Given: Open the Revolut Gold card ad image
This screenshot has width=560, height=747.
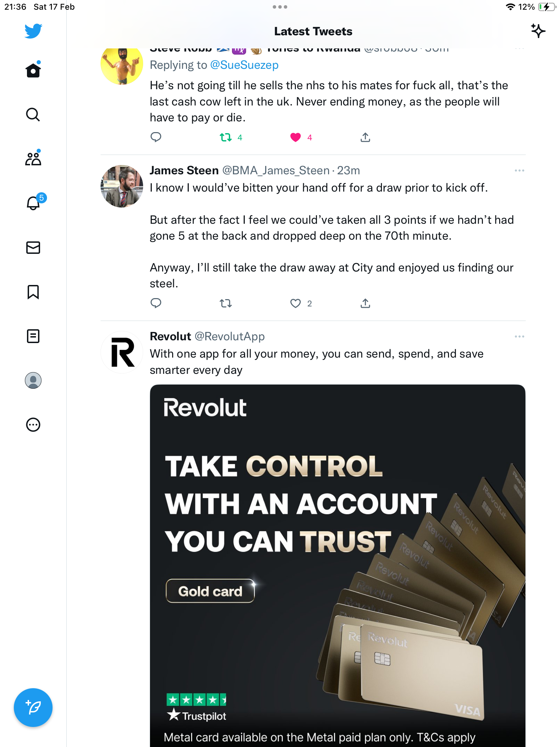Looking at the screenshot, I should (x=337, y=565).
